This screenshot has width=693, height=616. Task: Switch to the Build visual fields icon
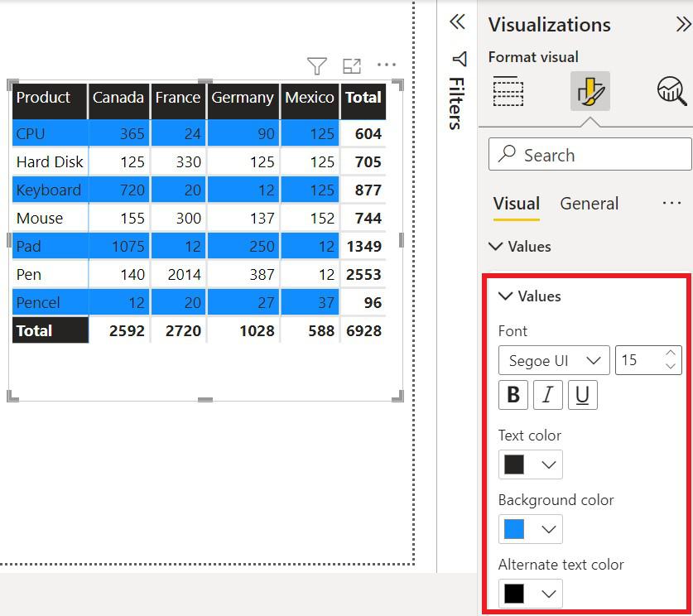point(508,91)
